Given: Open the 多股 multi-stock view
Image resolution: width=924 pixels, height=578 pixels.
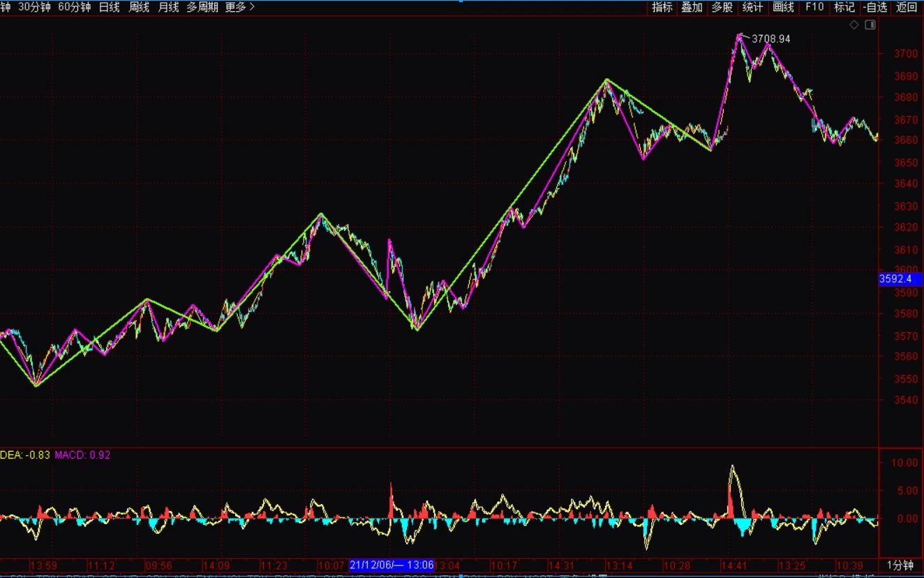Looking at the screenshot, I should [x=722, y=7].
